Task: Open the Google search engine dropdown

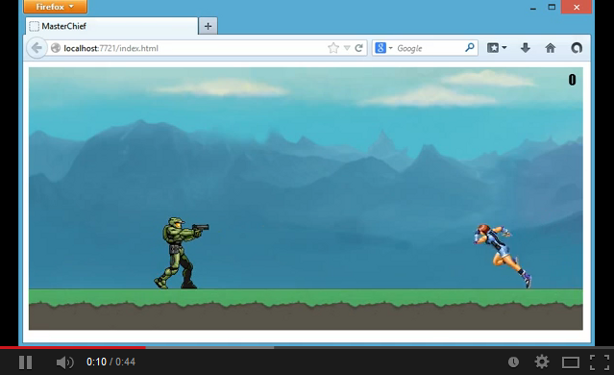Action: click(x=384, y=48)
